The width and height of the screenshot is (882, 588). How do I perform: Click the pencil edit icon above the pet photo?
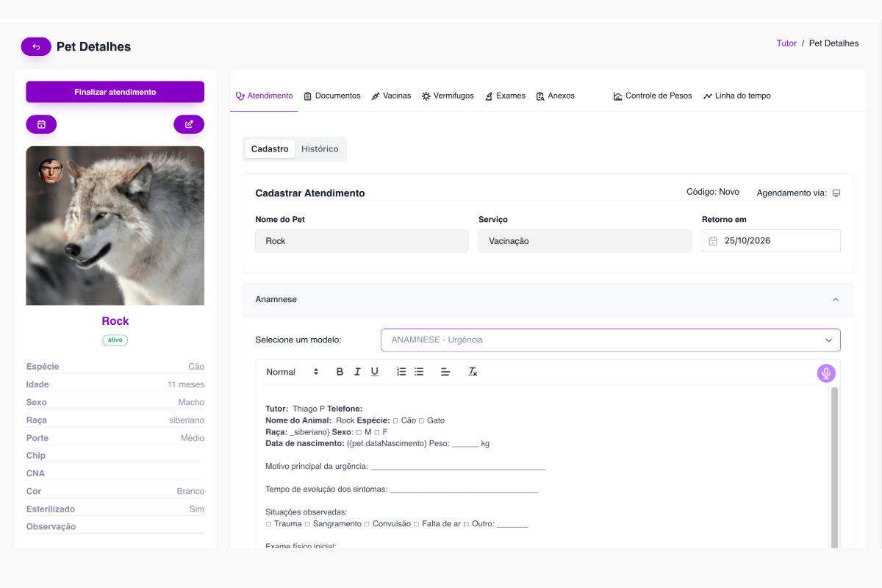[x=189, y=124]
